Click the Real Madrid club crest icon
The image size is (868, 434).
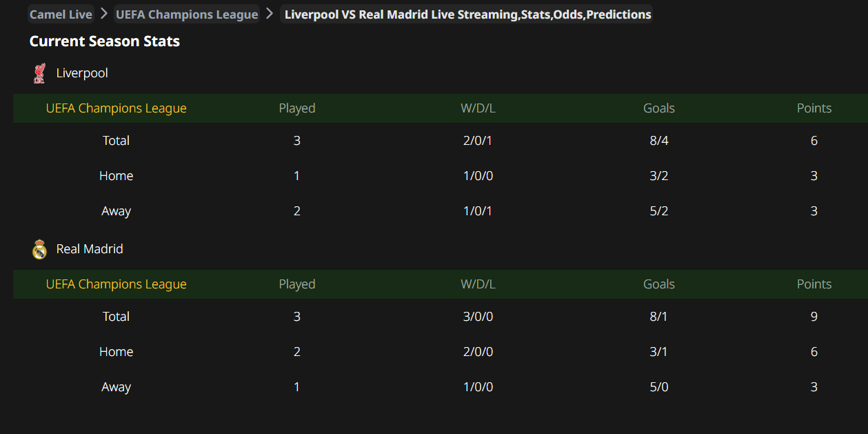point(39,249)
